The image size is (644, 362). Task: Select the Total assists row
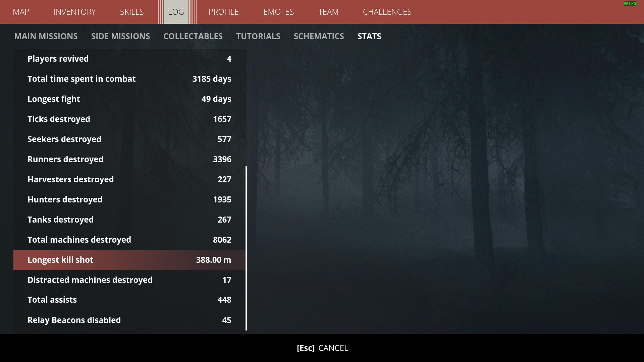[129, 300]
